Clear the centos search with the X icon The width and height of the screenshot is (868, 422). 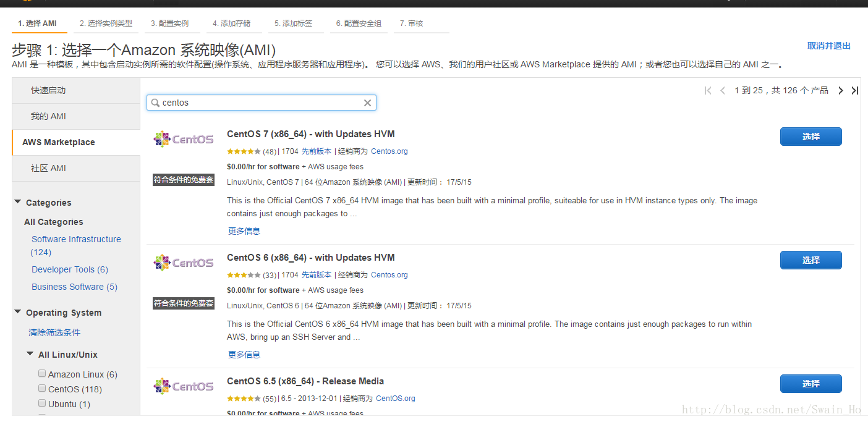coord(367,103)
